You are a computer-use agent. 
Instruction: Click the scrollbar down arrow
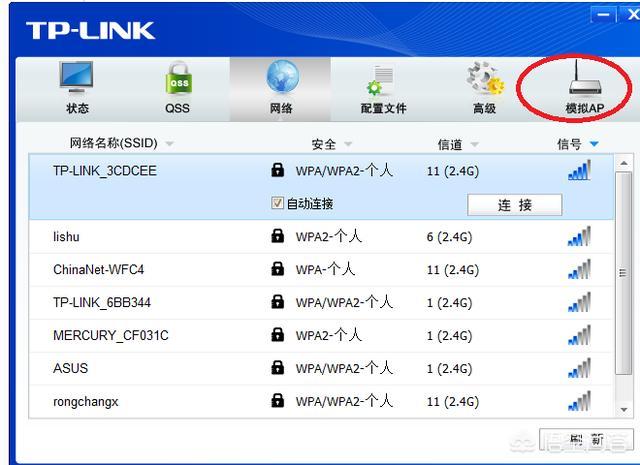tap(624, 411)
